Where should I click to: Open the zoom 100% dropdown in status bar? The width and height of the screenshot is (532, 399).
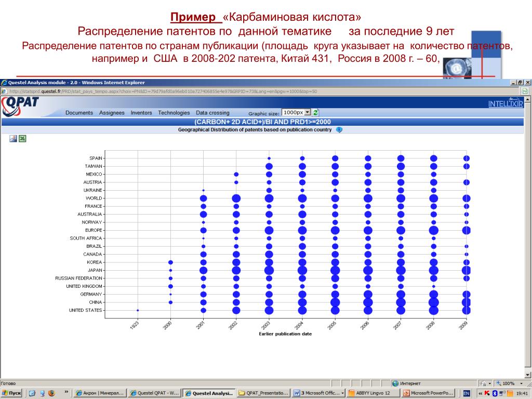(x=522, y=383)
